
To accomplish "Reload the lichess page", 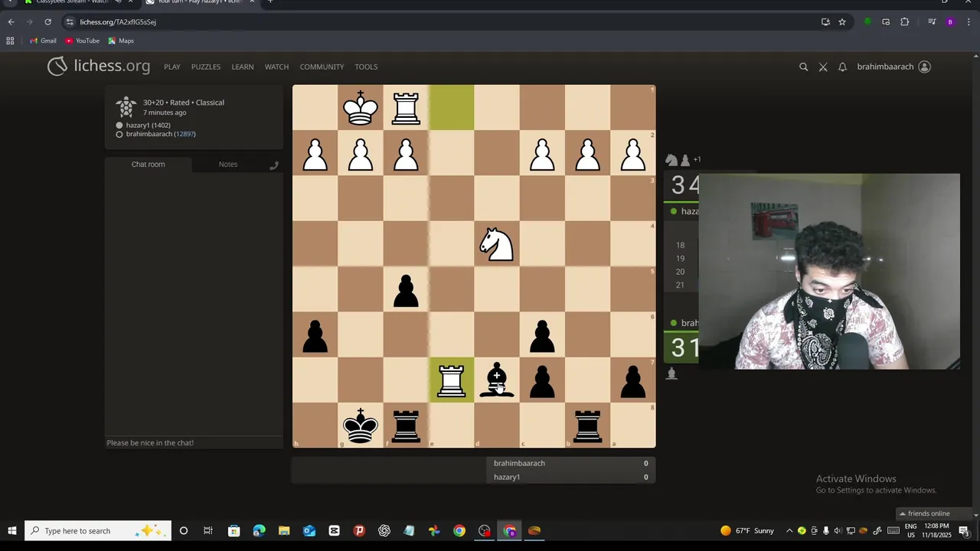I will (x=47, y=22).
